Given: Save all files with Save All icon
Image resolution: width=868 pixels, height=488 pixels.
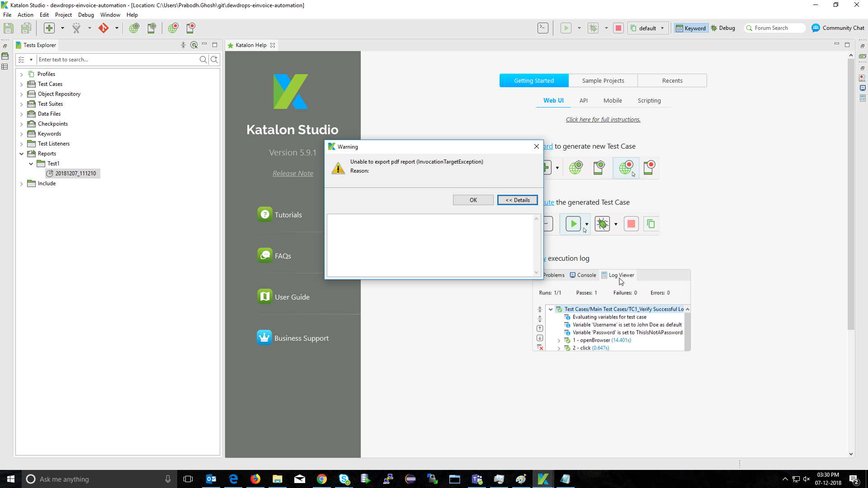Looking at the screenshot, I should [26, 28].
